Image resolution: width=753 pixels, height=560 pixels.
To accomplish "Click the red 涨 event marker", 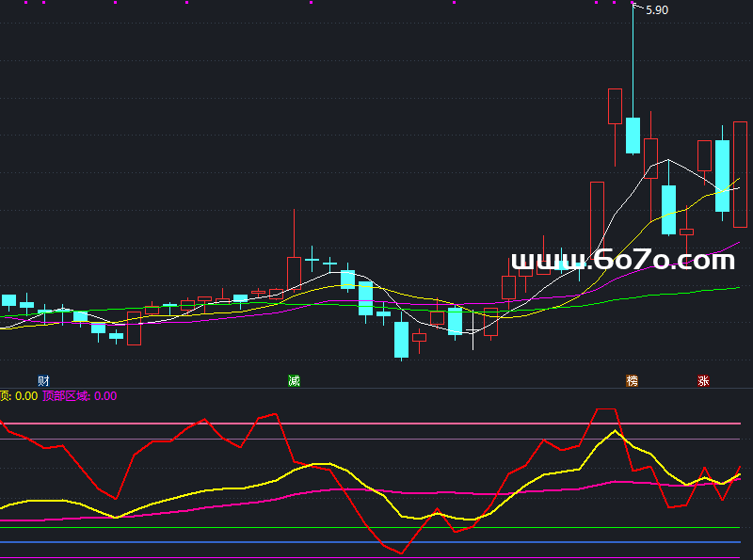I will 703,380.
